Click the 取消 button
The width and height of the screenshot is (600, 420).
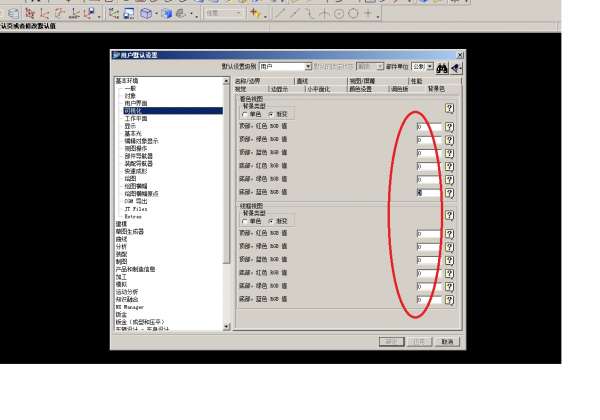pyautogui.click(x=447, y=341)
